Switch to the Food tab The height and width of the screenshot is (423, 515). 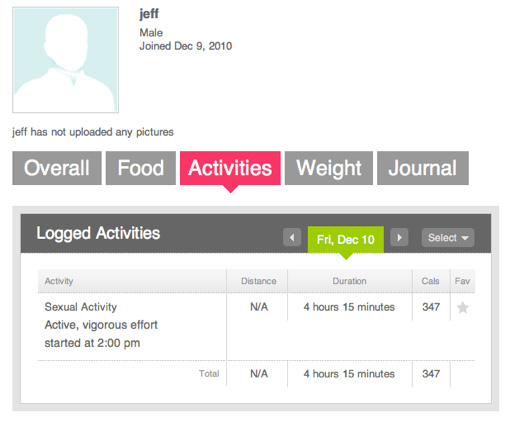141,168
